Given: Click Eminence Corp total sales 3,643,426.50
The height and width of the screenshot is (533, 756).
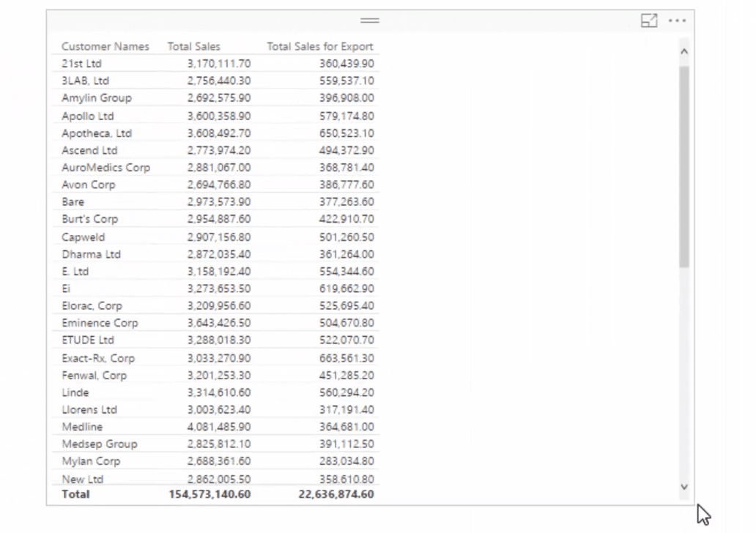Looking at the screenshot, I should point(219,324).
